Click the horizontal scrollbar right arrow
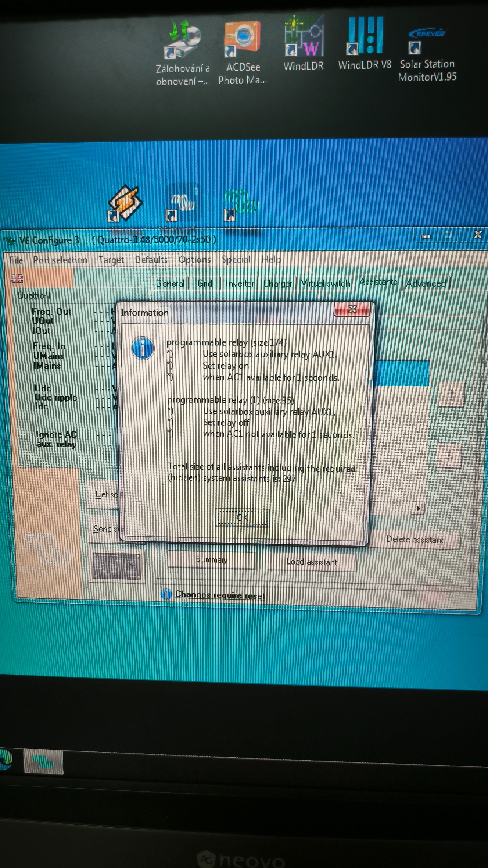Viewport: 488px width, 868px height. click(418, 508)
